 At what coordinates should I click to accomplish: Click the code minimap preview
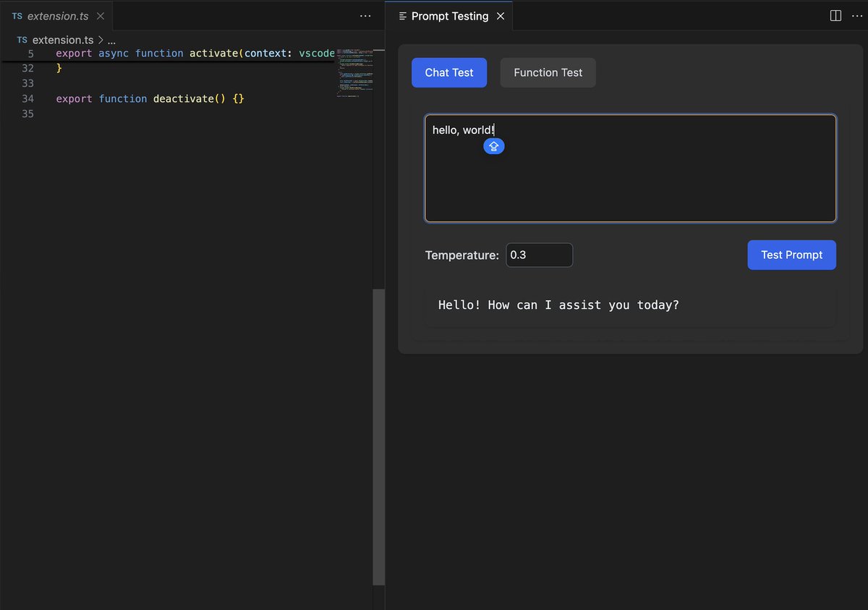(x=354, y=72)
